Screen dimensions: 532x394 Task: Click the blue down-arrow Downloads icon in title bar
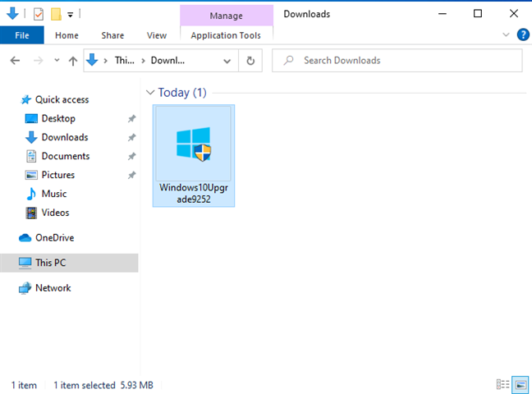(12, 14)
